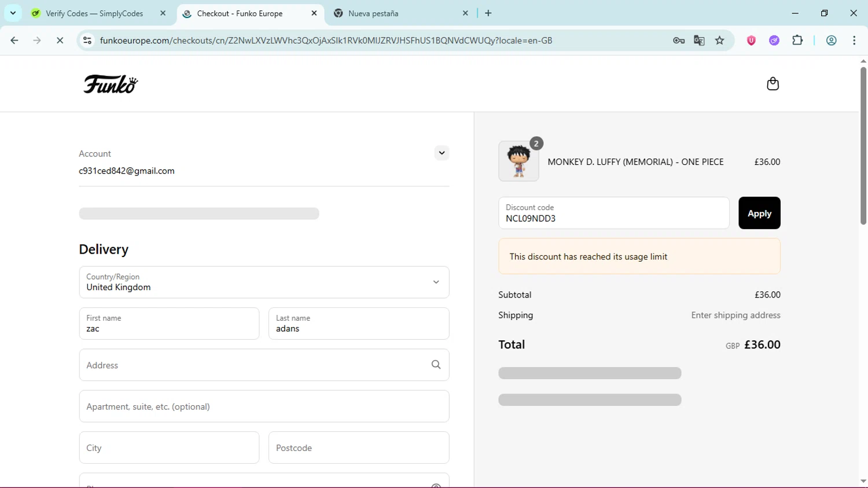Screen dimensions: 868x488
Task: Open the Chrome profile avatar icon
Action: [831, 41]
